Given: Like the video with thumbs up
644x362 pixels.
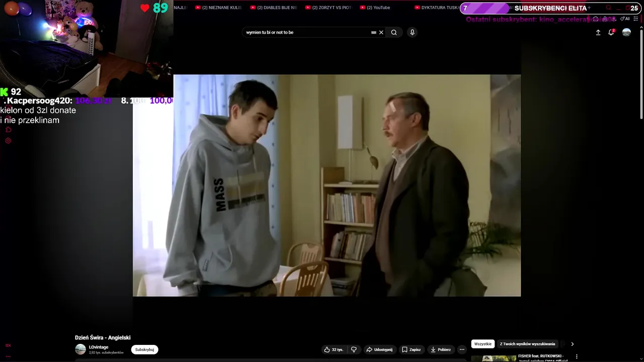Looking at the screenshot, I should pos(333,349).
